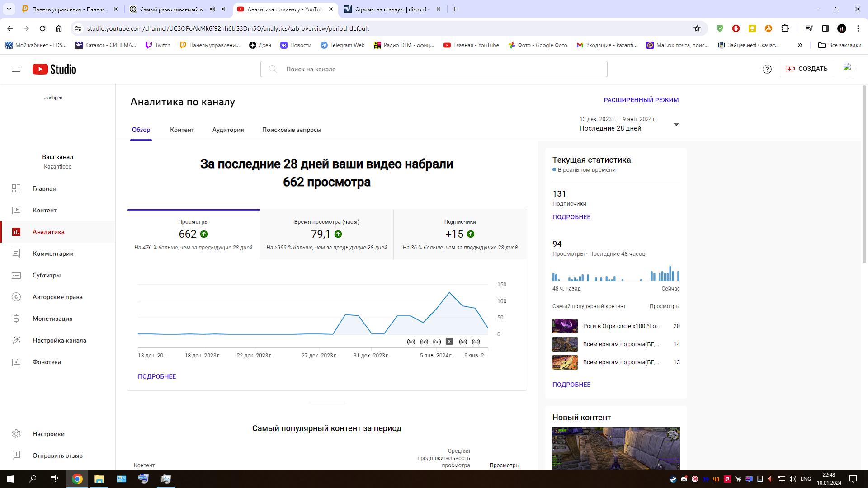Open a new browser tab
Image resolution: width=868 pixels, height=488 pixels.
(x=455, y=9)
